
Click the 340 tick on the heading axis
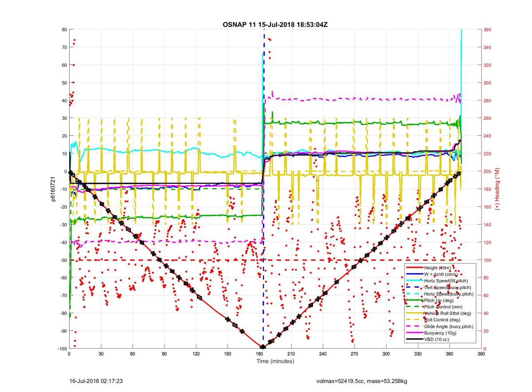pyautogui.click(x=487, y=47)
